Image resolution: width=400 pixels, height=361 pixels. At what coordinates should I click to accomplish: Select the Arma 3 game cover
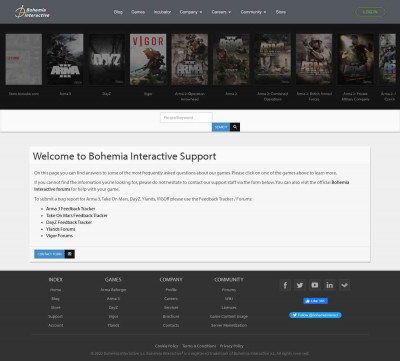pyautogui.click(x=65, y=59)
